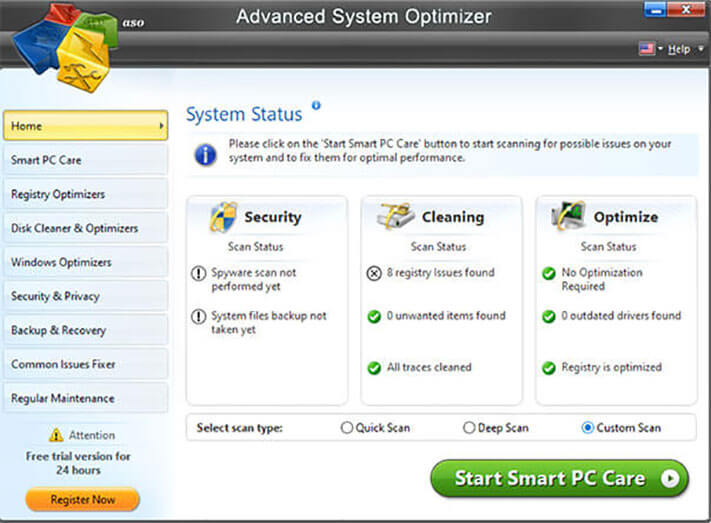Image resolution: width=711 pixels, height=523 pixels.
Task: Open Common Issues Fixer
Action: (85, 364)
